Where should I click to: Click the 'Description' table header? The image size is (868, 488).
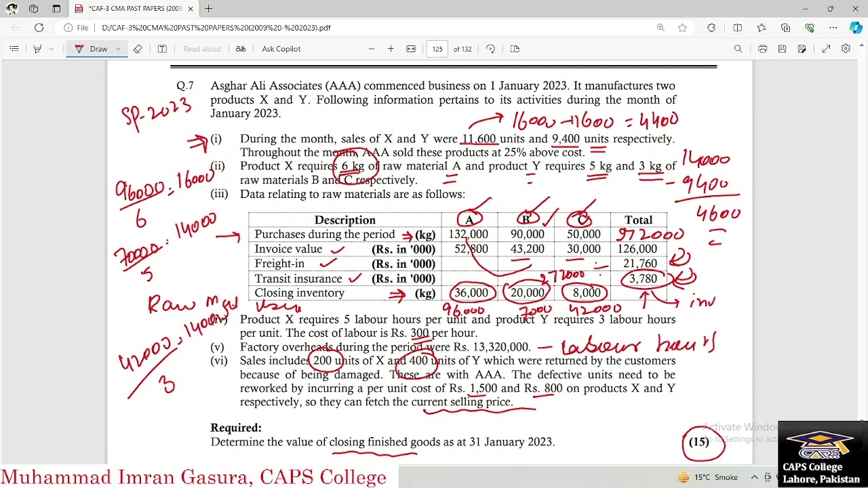pyautogui.click(x=344, y=220)
